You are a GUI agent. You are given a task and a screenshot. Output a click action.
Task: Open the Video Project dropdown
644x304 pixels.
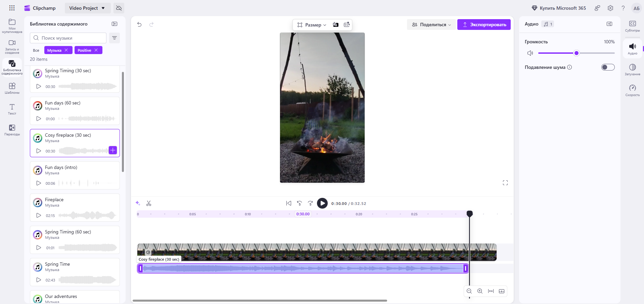click(x=87, y=8)
